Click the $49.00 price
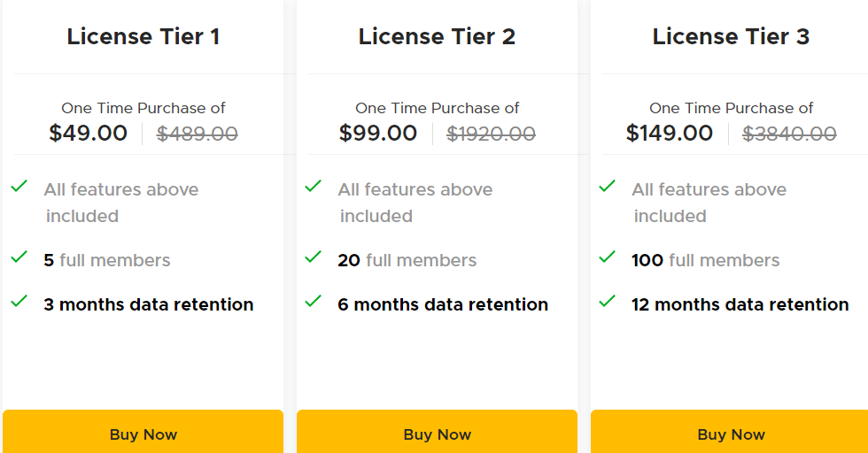868x453 pixels. tap(89, 134)
